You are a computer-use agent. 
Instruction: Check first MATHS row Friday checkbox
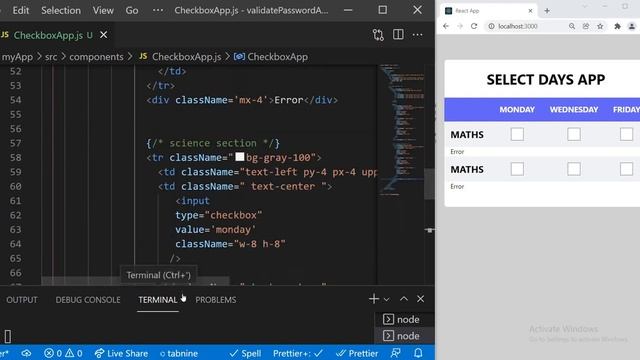tap(627, 134)
